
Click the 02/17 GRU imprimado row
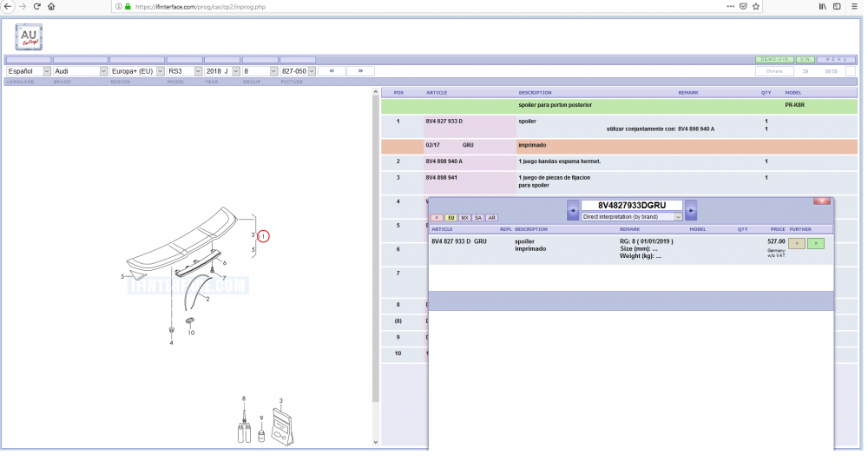[619, 146]
